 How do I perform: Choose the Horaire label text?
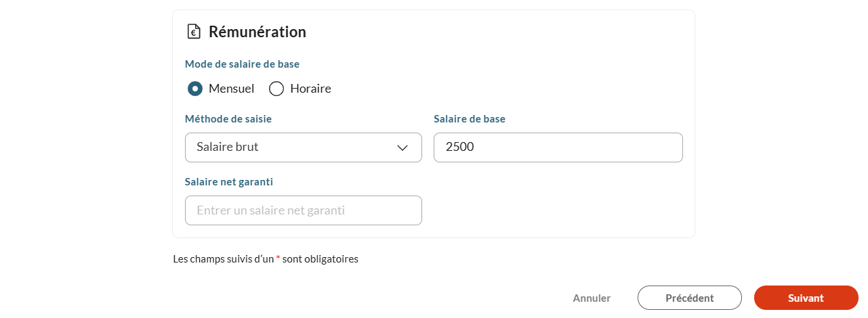[310, 89]
